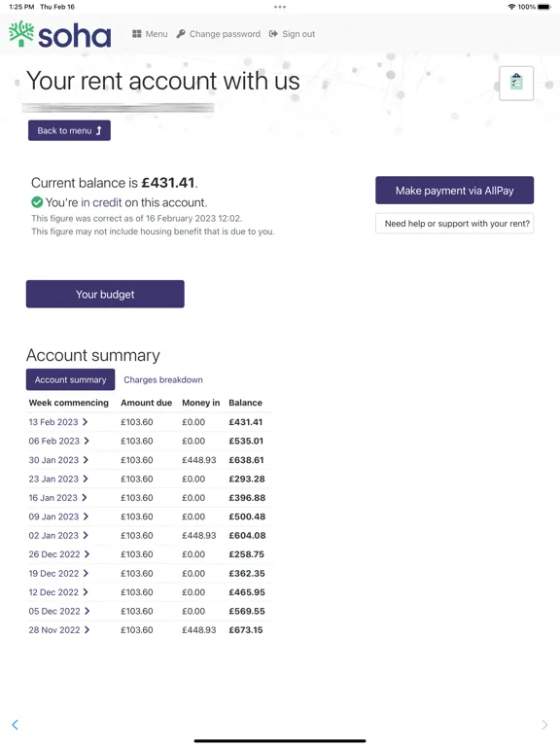Viewport: 560px width, 747px height.
Task: Click the key icon for Change password
Action: coord(181,34)
